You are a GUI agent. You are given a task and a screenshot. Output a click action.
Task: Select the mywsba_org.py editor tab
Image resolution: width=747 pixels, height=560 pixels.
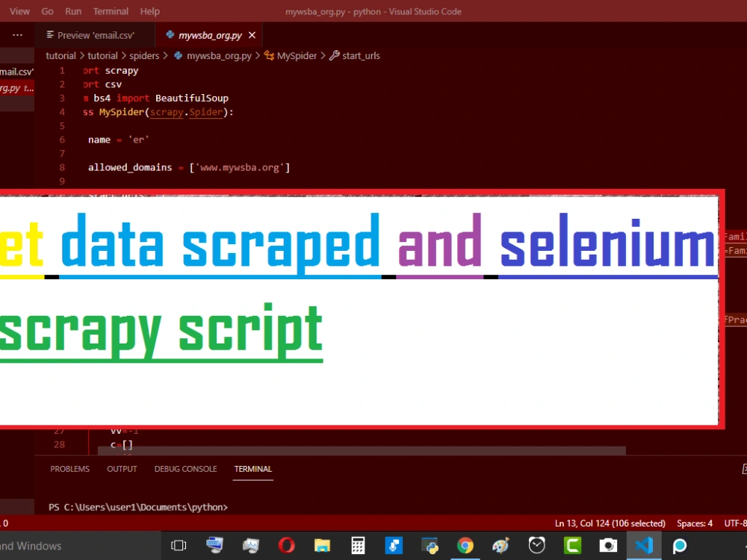coord(210,35)
